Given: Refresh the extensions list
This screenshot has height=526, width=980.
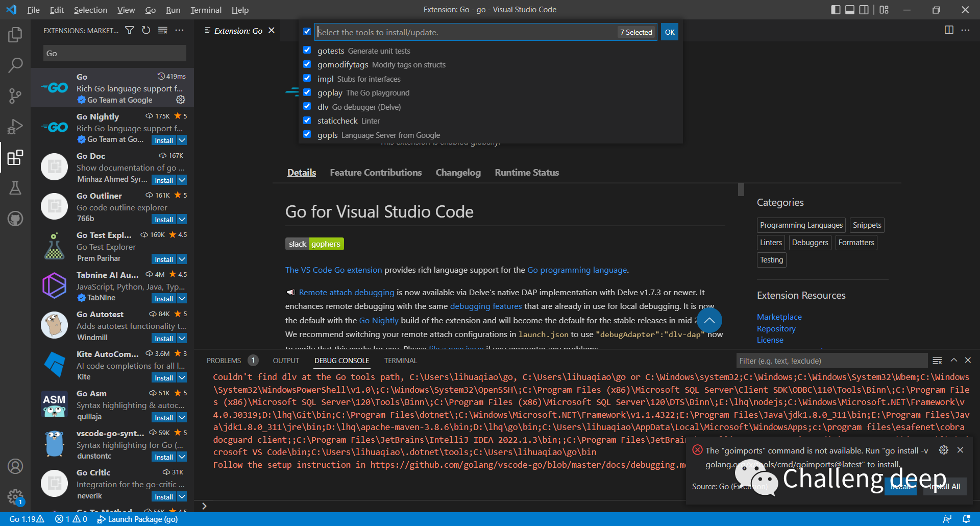Looking at the screenshot, I should [x=146, y=31].
